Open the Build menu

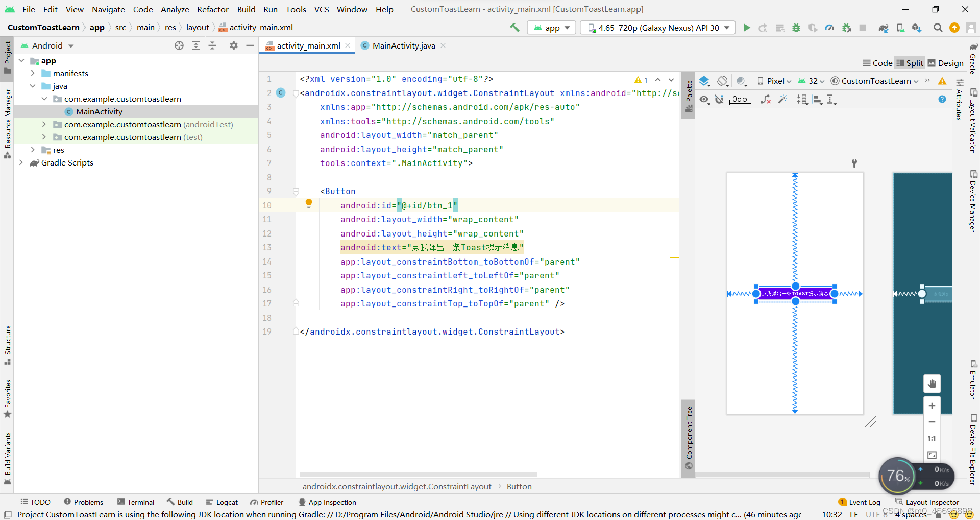click(246, 9)
